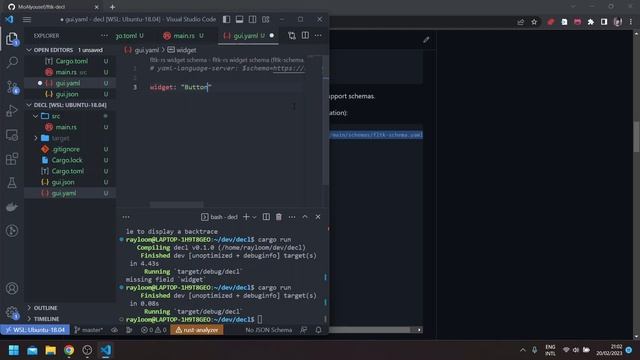
Task: Click the Open Changes editor icon
Action: coord(291,36)
